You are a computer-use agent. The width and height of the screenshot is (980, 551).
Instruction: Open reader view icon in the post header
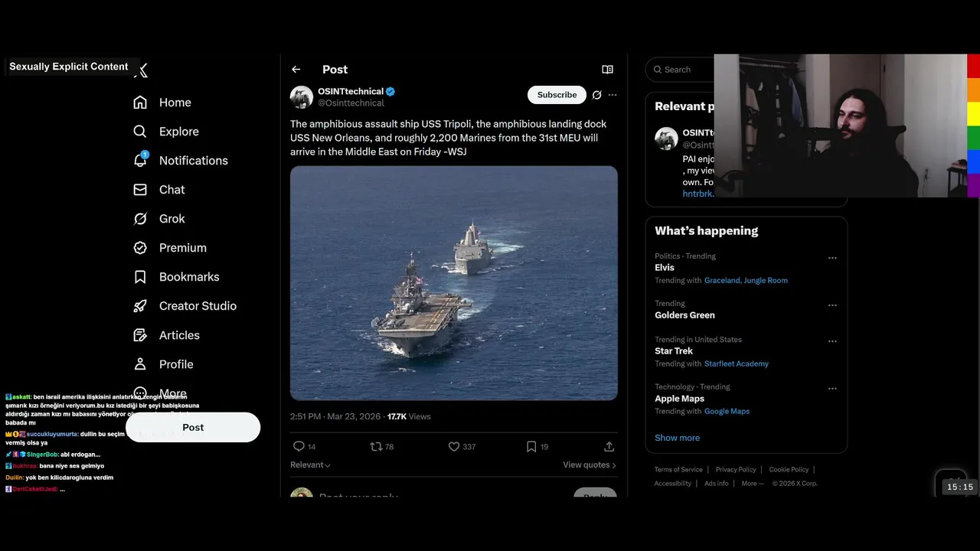[607, 70]
